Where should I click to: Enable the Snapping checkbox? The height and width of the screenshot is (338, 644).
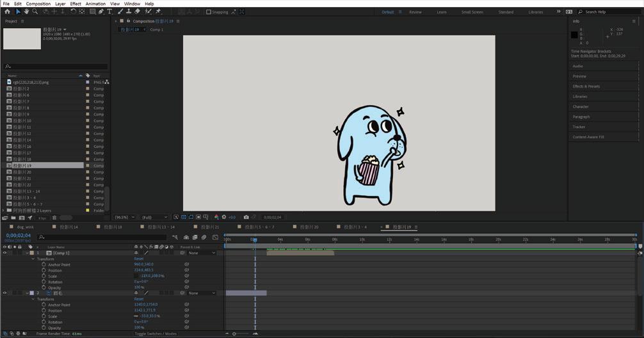(209, 12)
